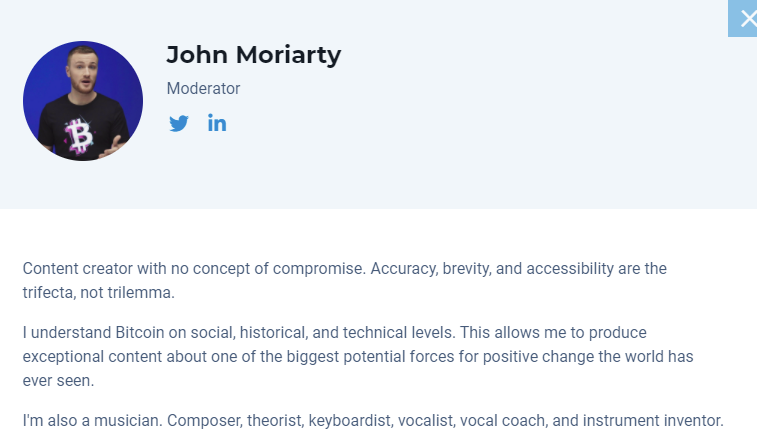Click the Bitcoin logo on the shirt

click(x=78, y=136)
